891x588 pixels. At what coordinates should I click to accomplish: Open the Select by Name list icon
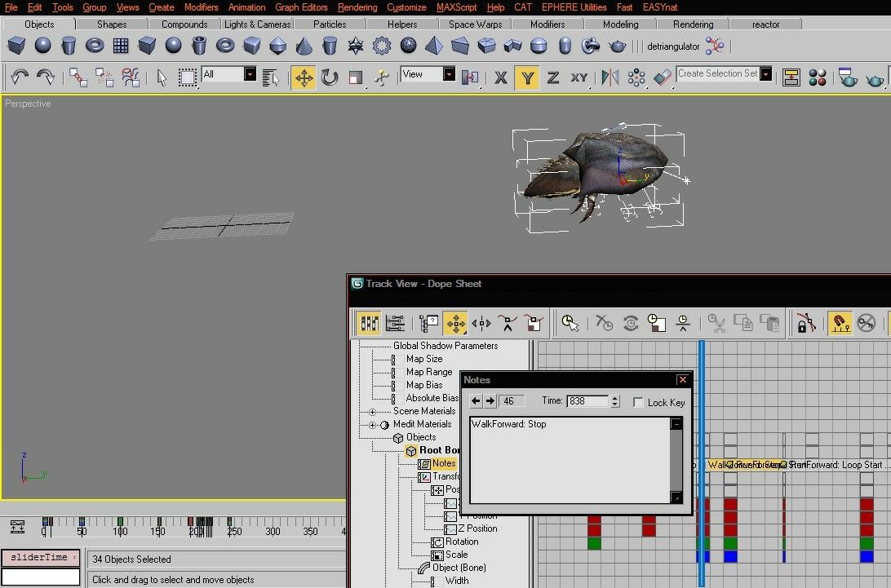[x=271, y=77]
